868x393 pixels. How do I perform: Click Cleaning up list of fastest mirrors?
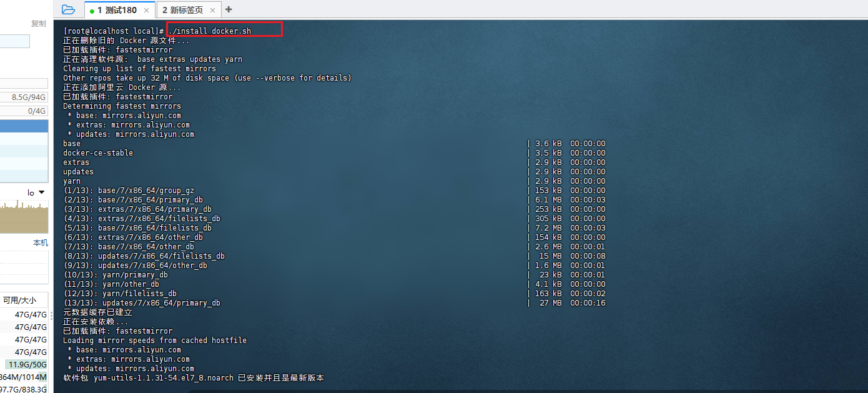point(139,68)
